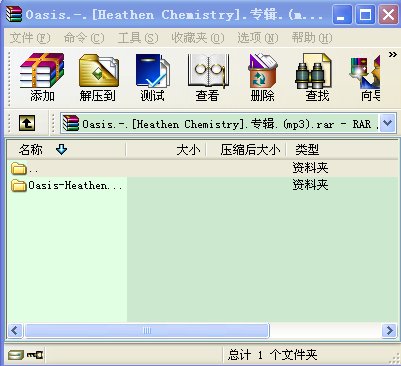
Task: Click the 添加 (Add) toolbar icon
Action: point(42,77)
